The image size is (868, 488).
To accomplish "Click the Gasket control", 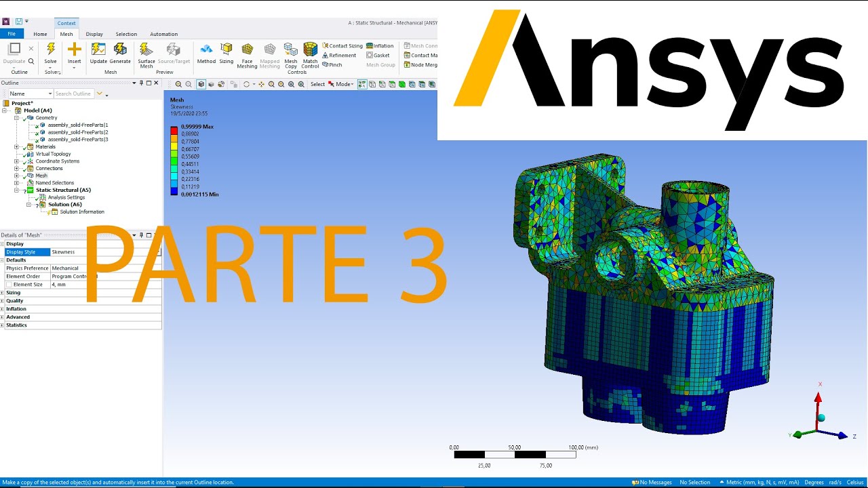I will pyautogui.click(x=378, y=56).
